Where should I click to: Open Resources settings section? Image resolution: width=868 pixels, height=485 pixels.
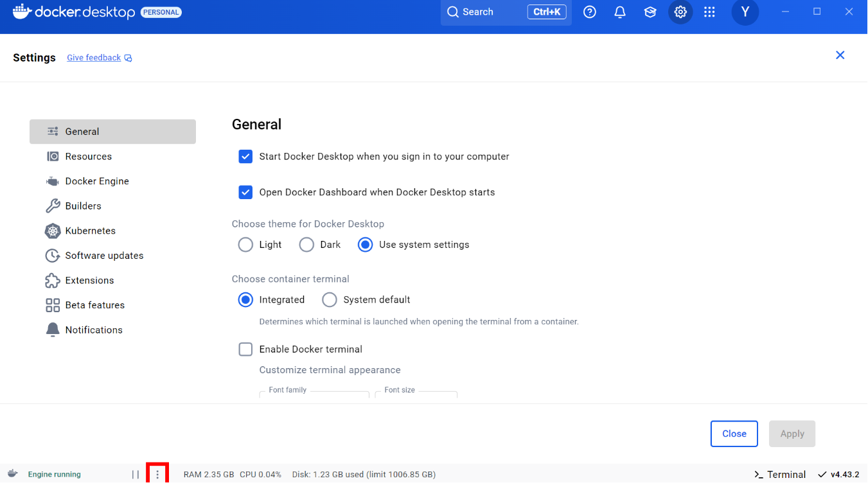[x=112, y=157]
